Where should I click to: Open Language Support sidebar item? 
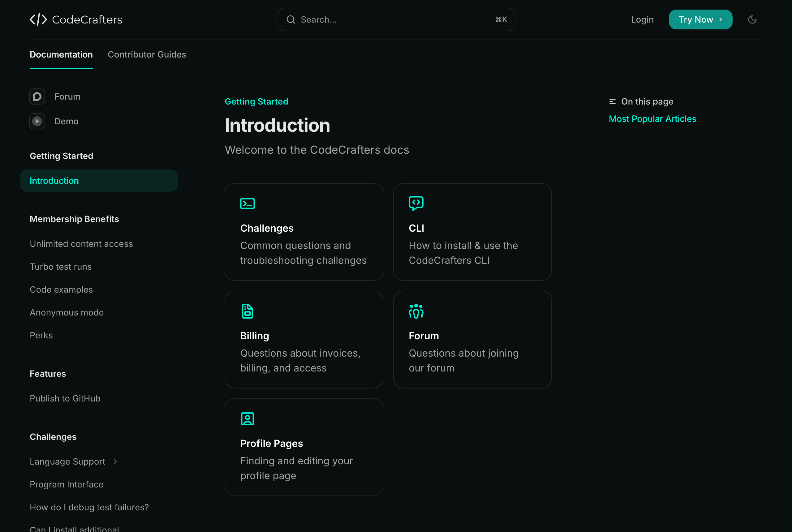[67, 462]
